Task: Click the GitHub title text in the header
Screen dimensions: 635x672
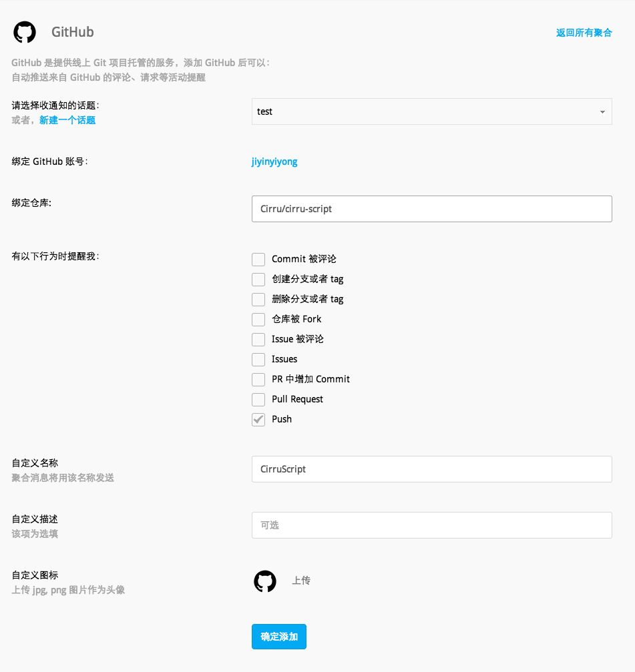Action: click(73, 32)
